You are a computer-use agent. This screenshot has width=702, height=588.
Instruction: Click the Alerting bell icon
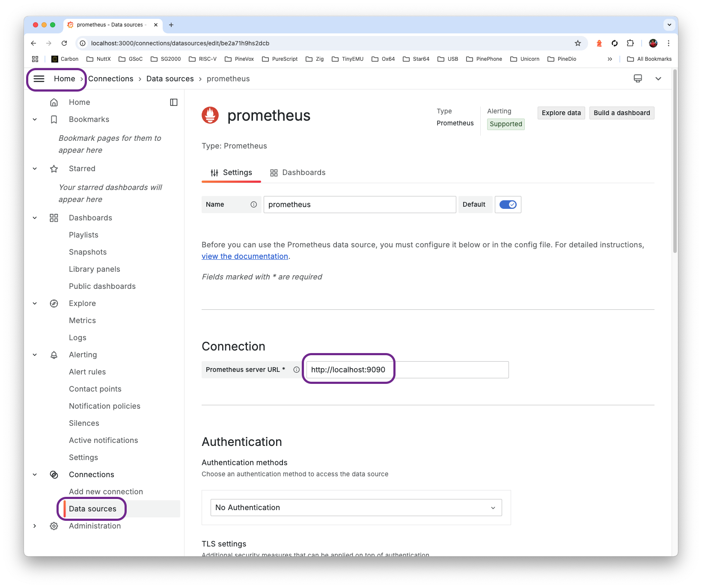tap(54, 355)
